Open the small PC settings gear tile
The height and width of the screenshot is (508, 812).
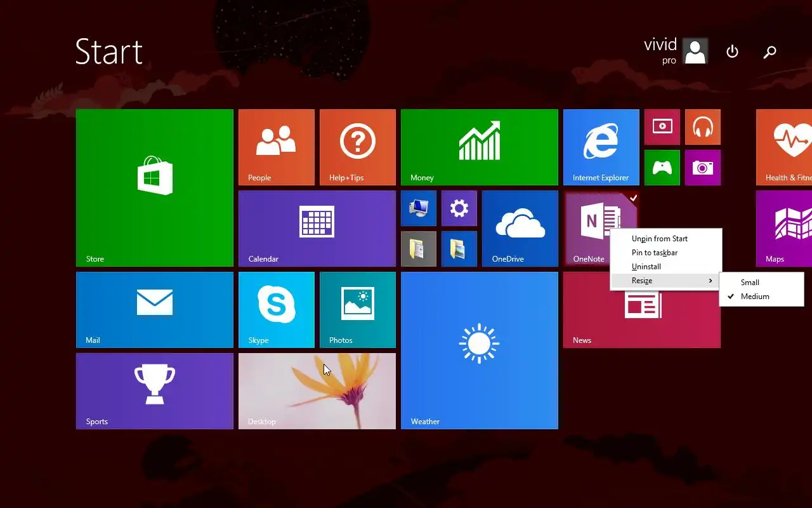click(x=459, y=208)
